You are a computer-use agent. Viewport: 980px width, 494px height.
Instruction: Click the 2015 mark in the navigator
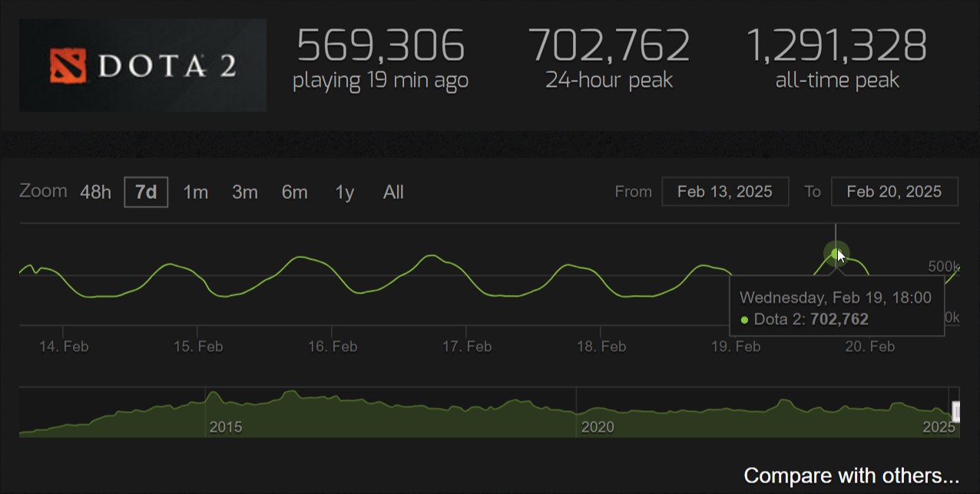click(x=225, y=426)
